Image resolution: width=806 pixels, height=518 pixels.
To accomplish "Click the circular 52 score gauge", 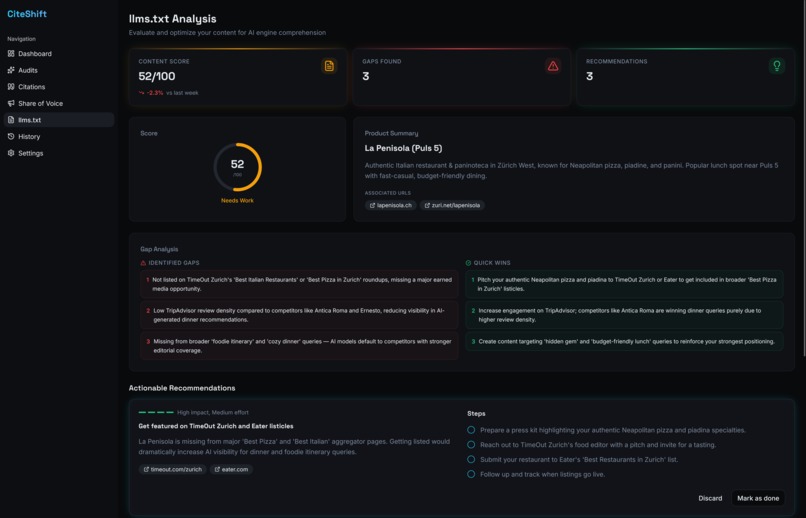I will click(x=237, y=167).
